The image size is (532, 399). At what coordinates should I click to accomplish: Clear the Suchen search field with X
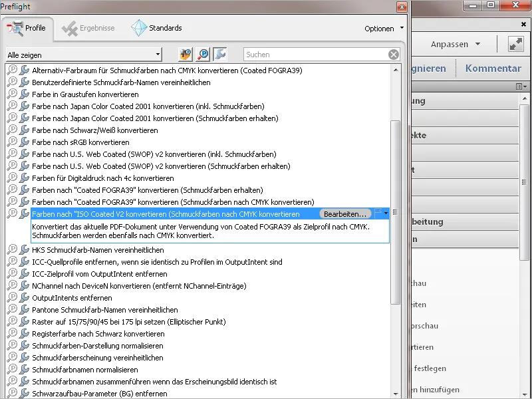pos(394,55)
